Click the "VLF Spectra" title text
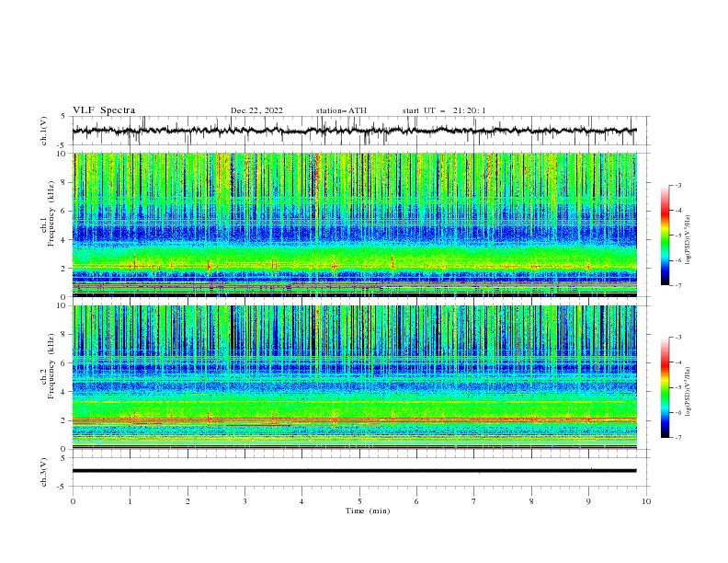728x563 pixels. tap(104, 110)
